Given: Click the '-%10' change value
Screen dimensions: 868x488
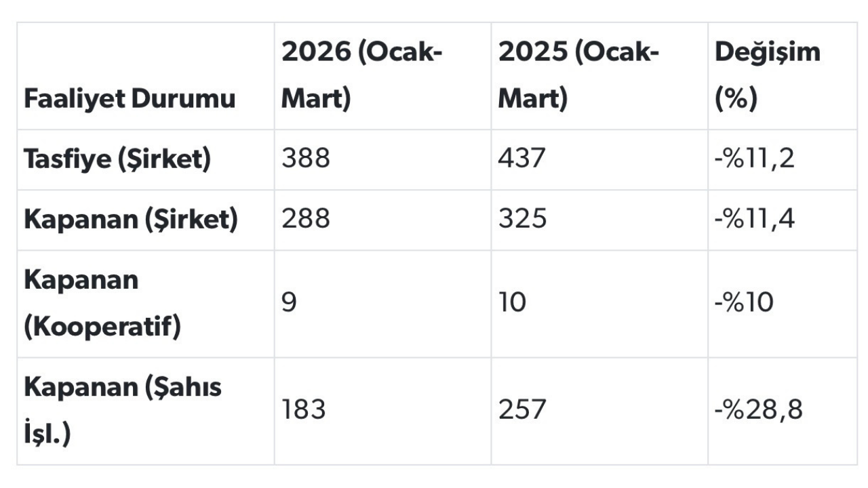Looking at the screenshot, I should (744, 303).
